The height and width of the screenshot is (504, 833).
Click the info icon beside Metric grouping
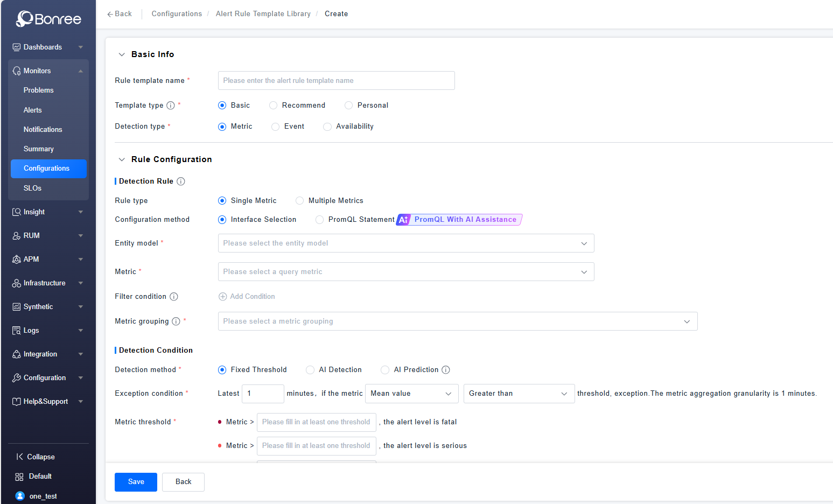[176, 321]
